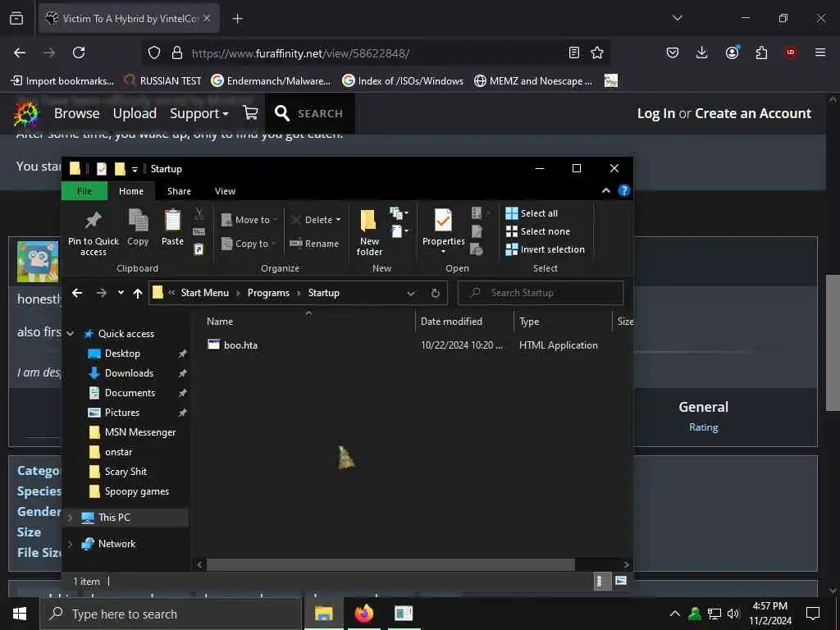Switch to large icons view layout
Image resolution: width=840 pixels, height=630 pixels.
click(621, 582)
